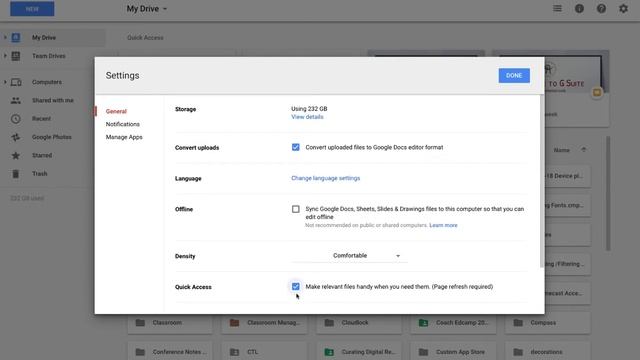Open Google Photos in sidebar
Image resolution: width=640 pixels, height=360 pixels.
pyautogui.click(x=53, y=137)
